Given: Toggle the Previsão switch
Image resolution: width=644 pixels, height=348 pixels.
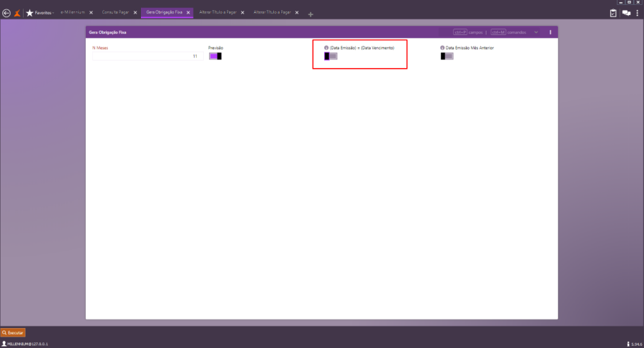Looking at the screenshot, I should (215, 57).
